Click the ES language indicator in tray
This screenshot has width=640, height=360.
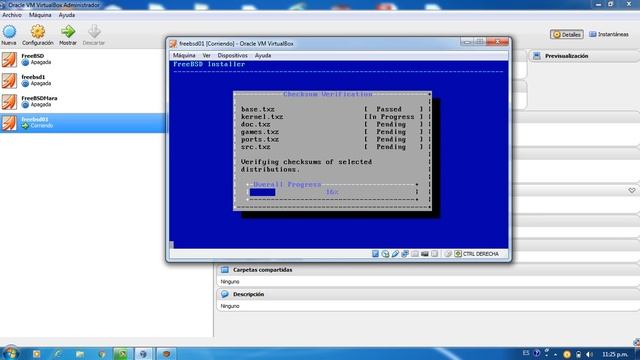(x=526, y=353)
